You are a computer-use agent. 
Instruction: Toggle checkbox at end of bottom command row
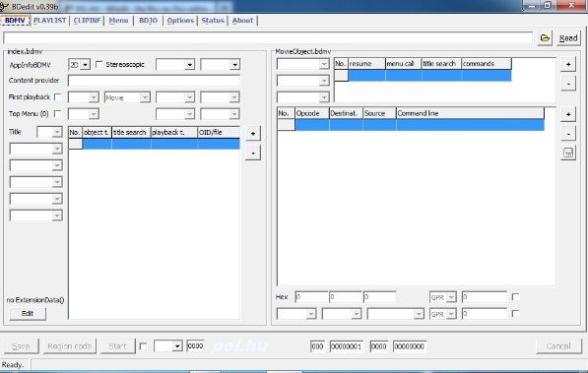tap(516, 314)
